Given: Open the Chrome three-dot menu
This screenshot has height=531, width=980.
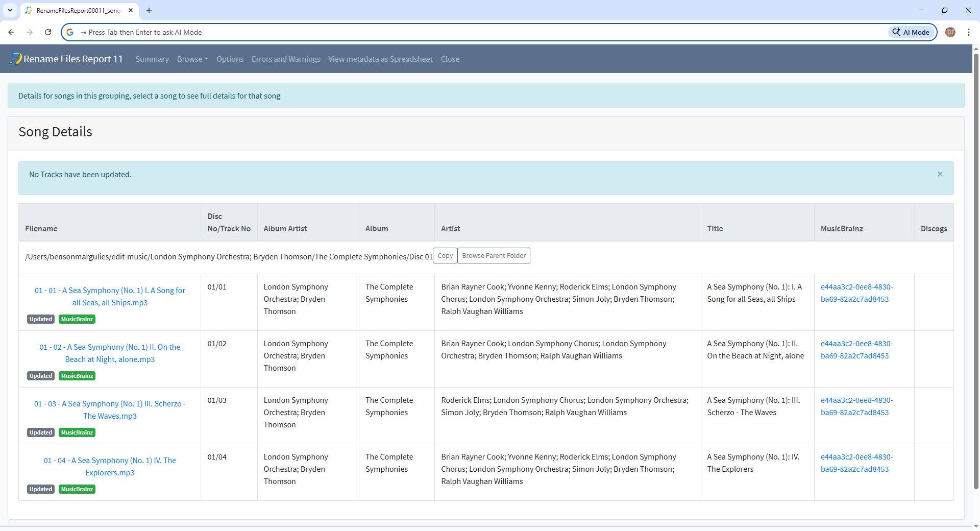Looking at the screenshot, I should click(968, 32).
